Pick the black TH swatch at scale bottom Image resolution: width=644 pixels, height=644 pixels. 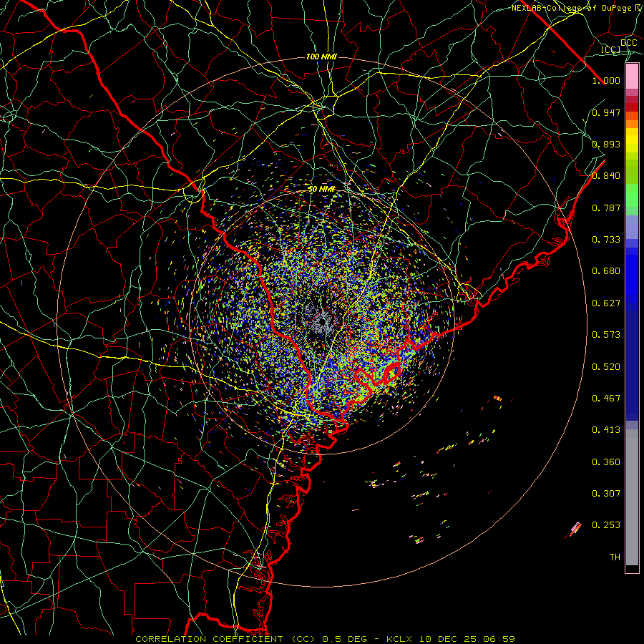click(632, 568)
